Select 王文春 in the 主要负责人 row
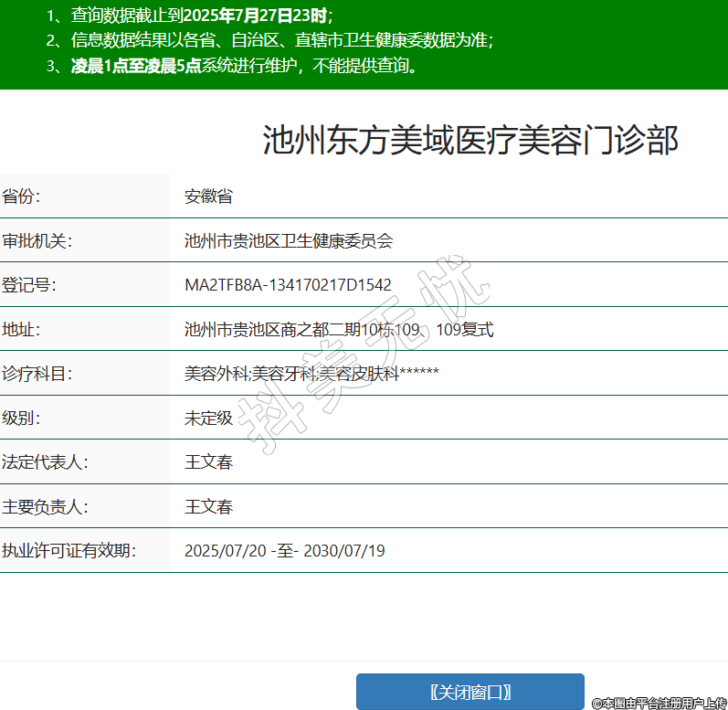 [x=208, y=506]
